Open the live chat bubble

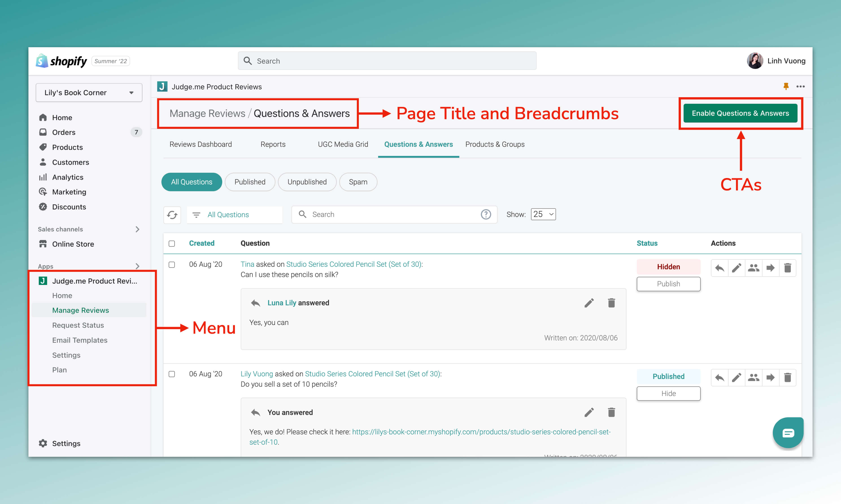788,433
